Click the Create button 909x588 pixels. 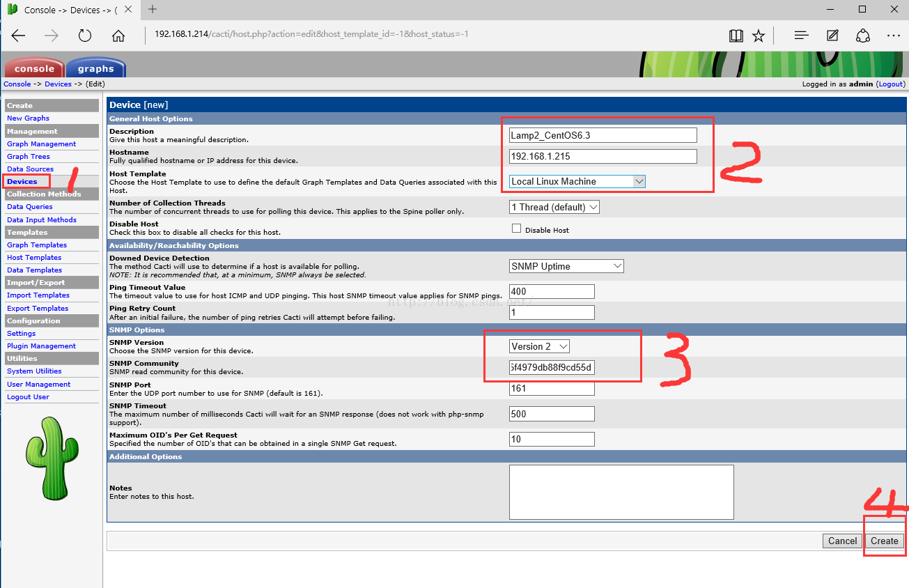click(885, 541)
